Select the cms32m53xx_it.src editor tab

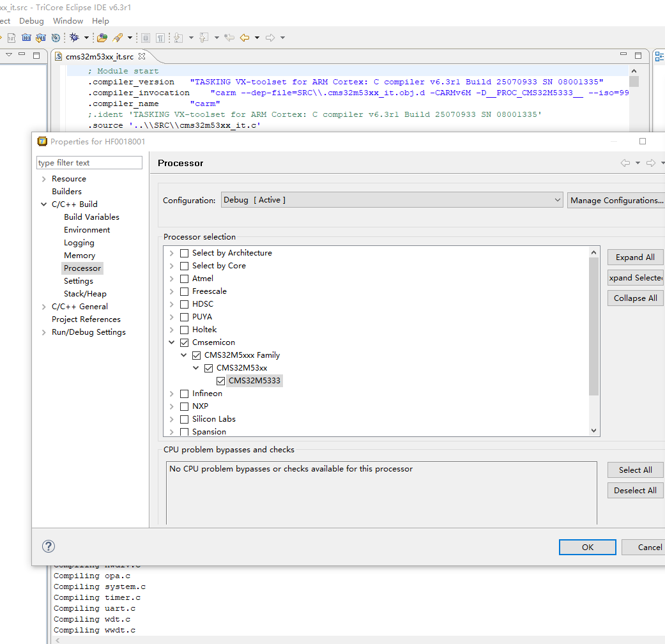[x=99, y=56]
